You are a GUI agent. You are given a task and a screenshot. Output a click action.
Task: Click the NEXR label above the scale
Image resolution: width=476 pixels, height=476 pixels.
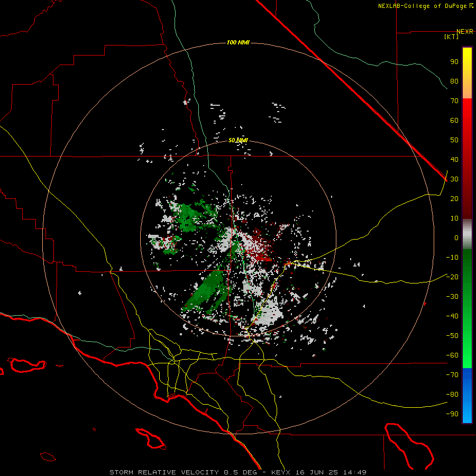point(465,32)
